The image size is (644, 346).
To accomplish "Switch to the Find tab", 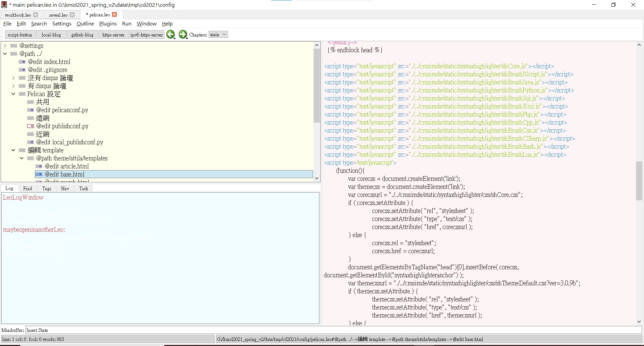I will click(28, 188).
